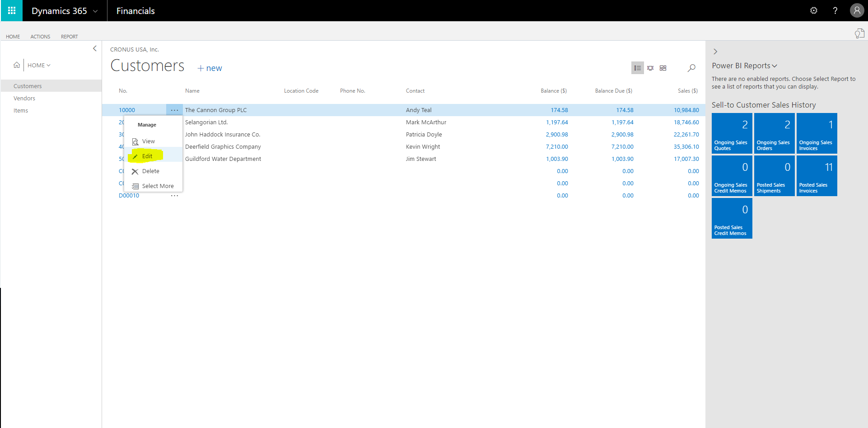
Task: Switch to tall tiles view icon
Action: point(650,68)
